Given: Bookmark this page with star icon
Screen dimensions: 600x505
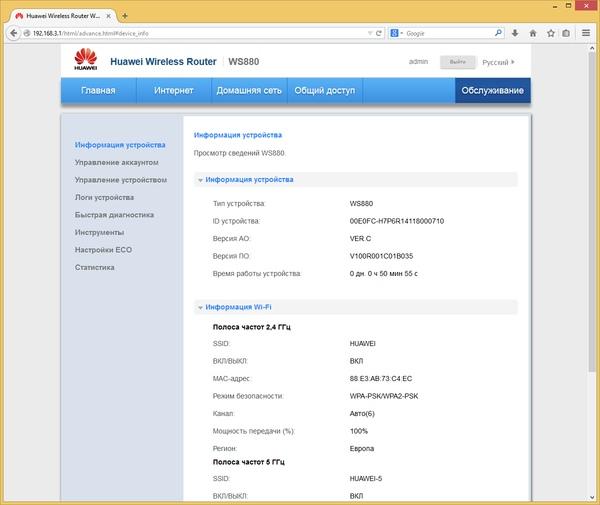Looking at the screenshot, I should click(x=551, y=33).
